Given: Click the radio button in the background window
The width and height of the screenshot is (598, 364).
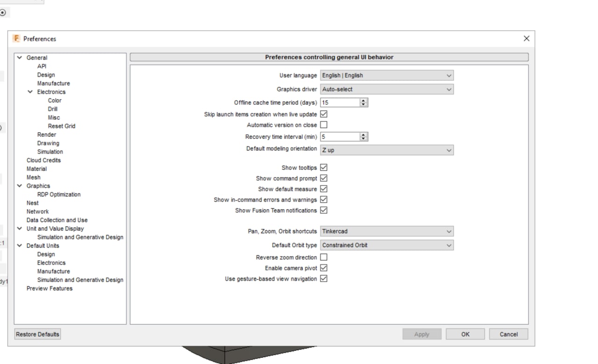Looking at the screenshot, I should [3, 13].
